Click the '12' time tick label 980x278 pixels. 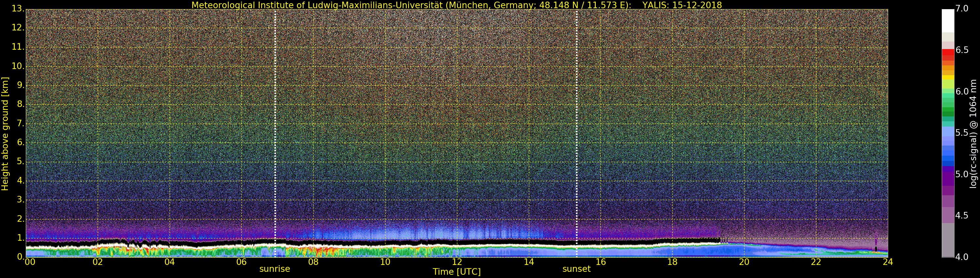(457, 262)
